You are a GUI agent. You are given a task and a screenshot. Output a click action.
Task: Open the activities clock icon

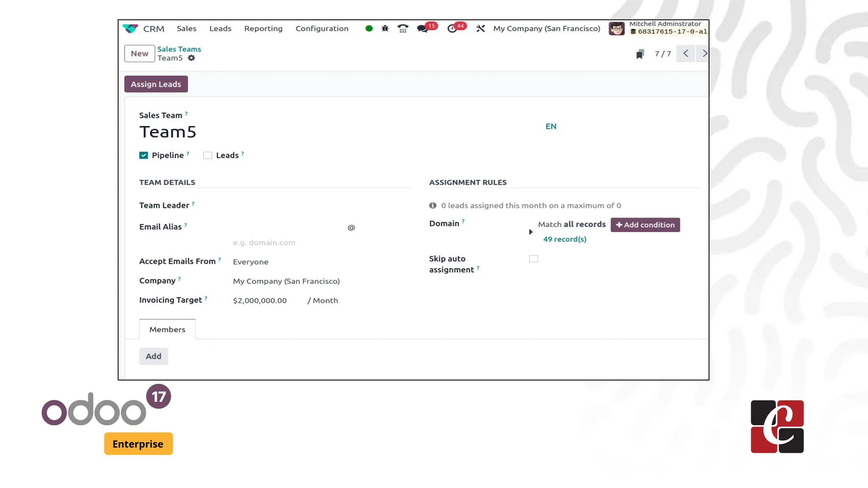point(452,28)
